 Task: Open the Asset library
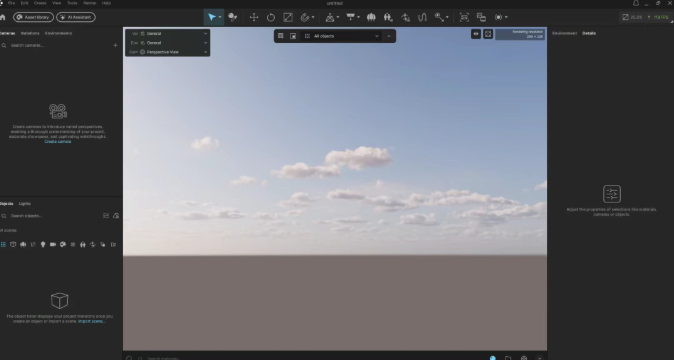(33, 17)
